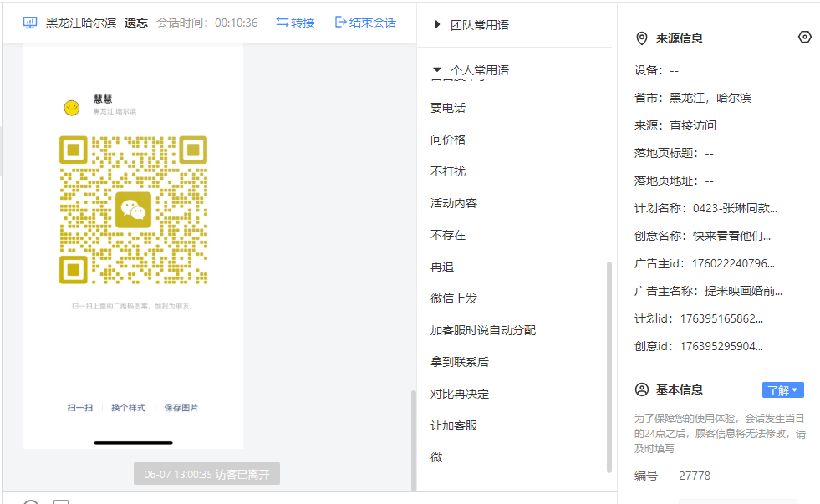Click the 省市 value 黑龙江，哈尔滨

pos(710,98)
